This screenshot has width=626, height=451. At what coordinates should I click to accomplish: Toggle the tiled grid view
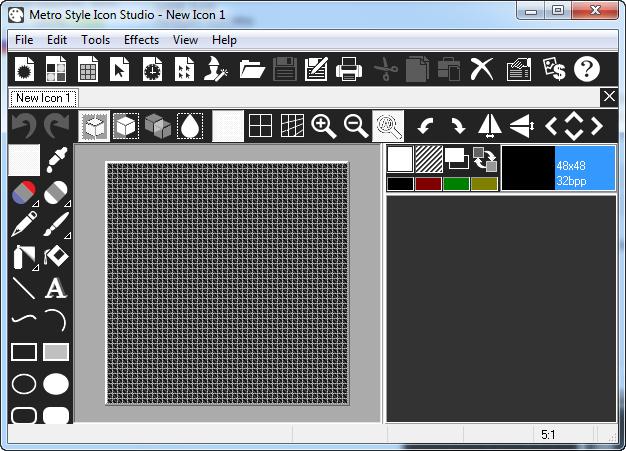pos(260,126)
